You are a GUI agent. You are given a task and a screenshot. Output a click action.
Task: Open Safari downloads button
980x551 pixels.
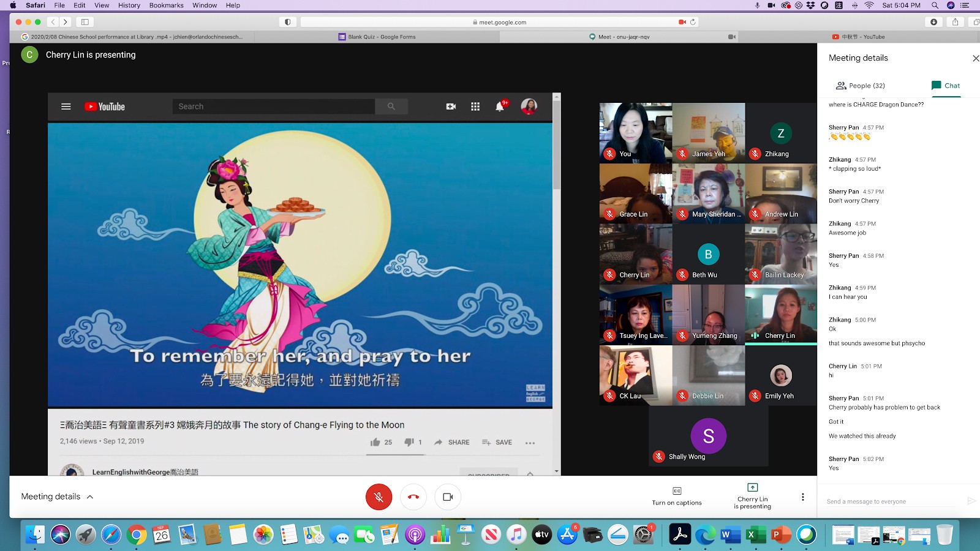click(x=933, y=22)
